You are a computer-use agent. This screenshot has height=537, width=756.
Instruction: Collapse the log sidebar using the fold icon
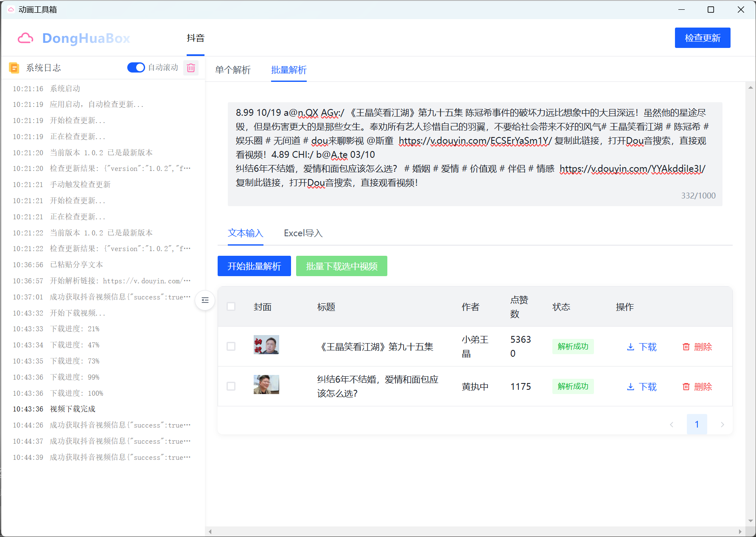(205, 300)
